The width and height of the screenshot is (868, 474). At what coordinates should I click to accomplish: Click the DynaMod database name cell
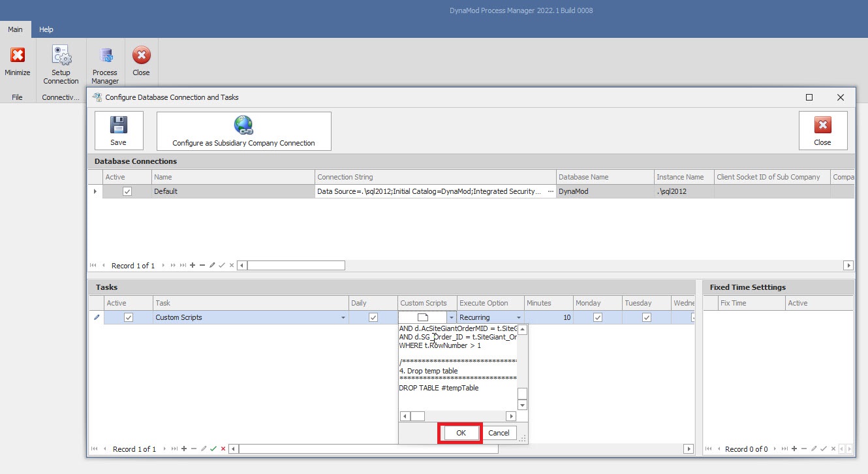point(605,191)
